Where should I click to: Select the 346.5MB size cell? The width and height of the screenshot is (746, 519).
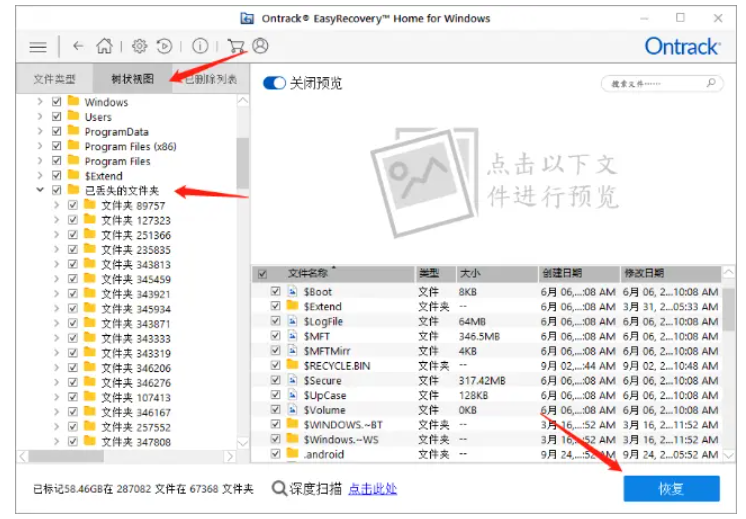479,336
